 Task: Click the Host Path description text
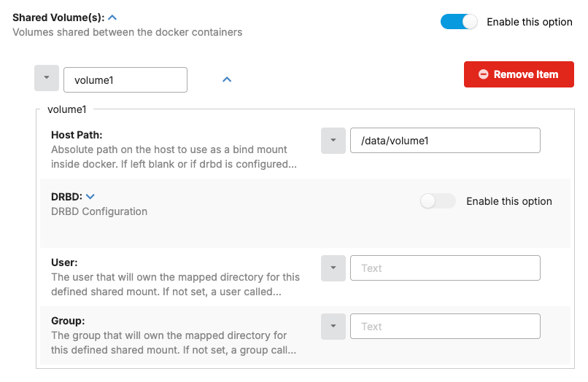174,157
